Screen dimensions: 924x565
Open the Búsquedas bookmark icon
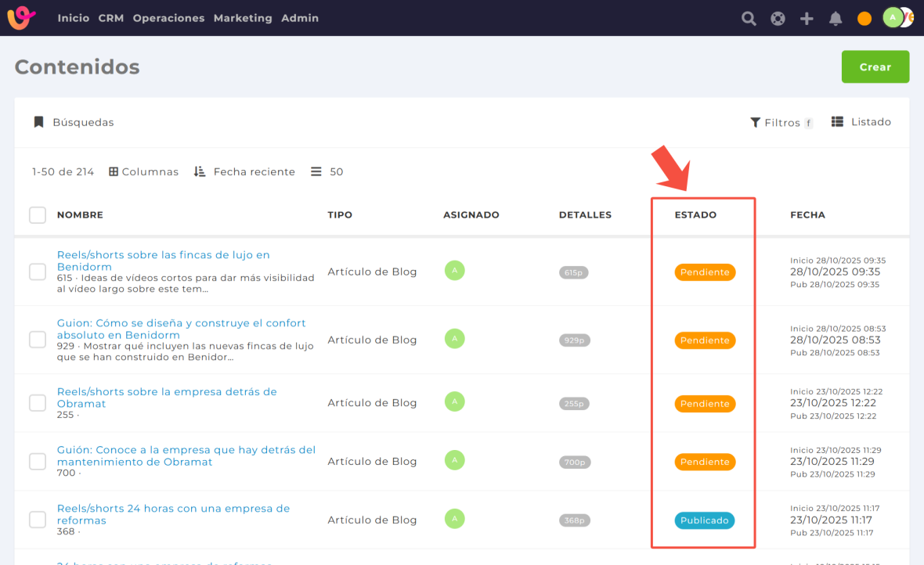(38, 122)
